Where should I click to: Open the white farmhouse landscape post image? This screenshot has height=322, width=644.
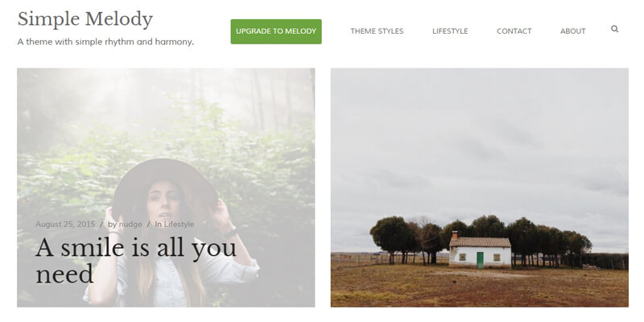click(x=479, y=188)
